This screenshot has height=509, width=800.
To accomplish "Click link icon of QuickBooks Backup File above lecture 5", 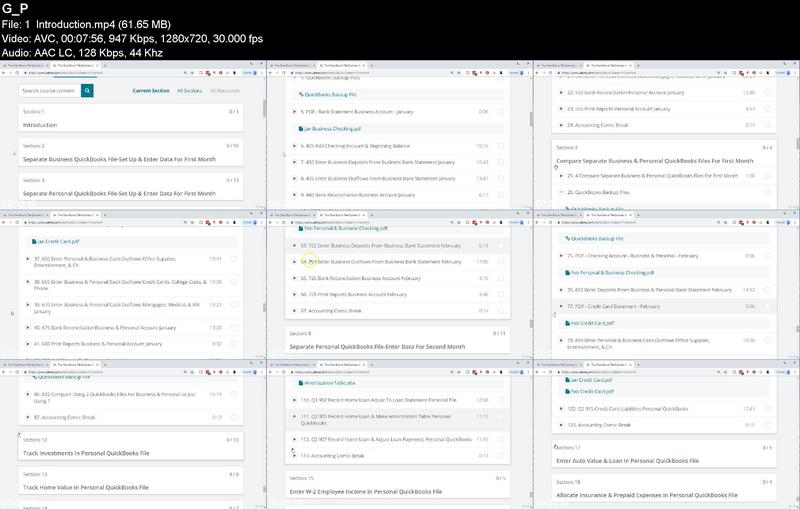I will click(x=301, y=95).
